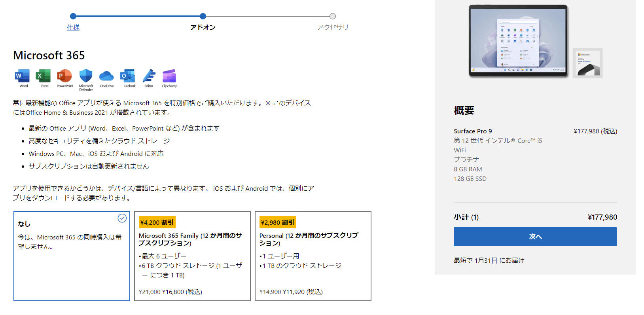This screenshot has width=644, height=315.
Task: Select the Microsoft 365 Family subscription card
Action: pyautogui.click(x=192, y=256)
